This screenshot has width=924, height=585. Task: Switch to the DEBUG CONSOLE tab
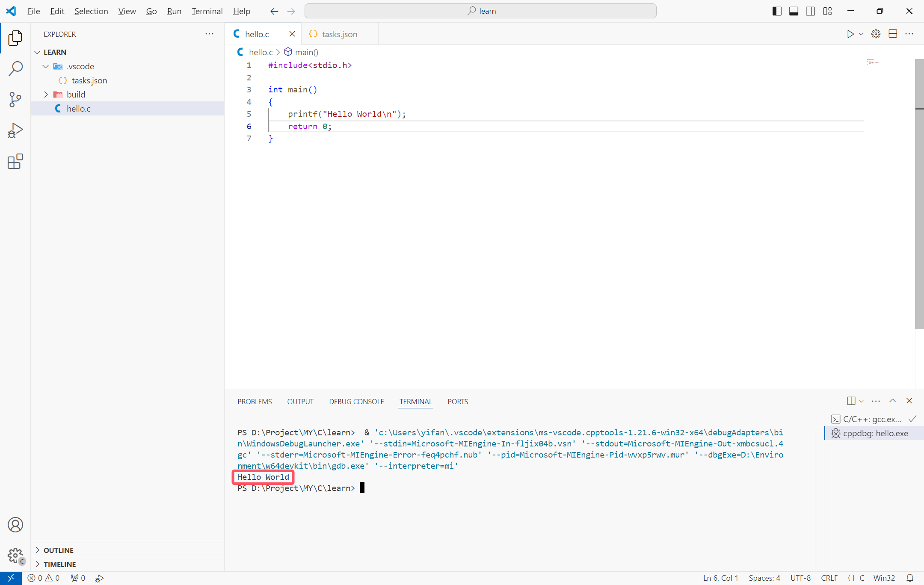point(356,402)
